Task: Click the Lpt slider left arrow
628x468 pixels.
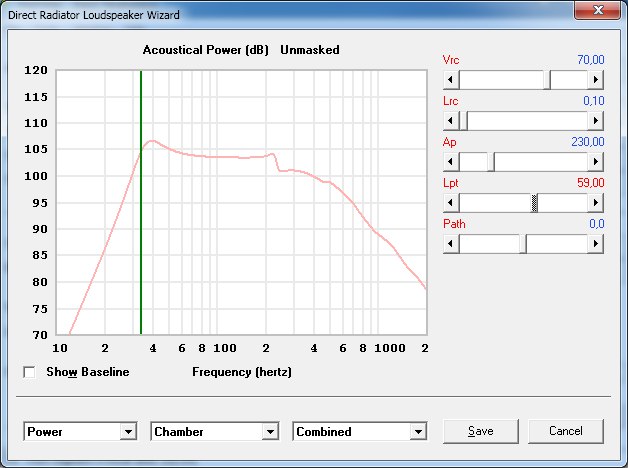Action: click(451, 203)
